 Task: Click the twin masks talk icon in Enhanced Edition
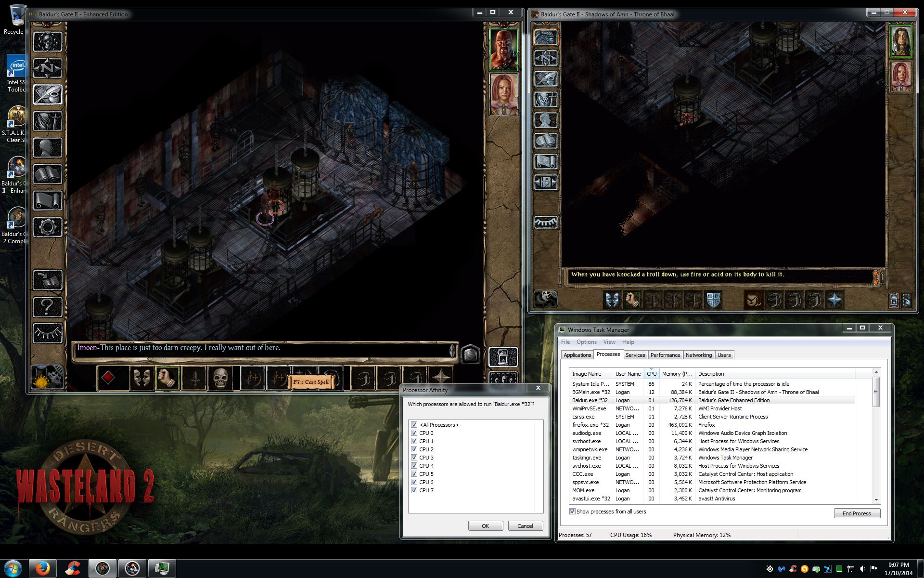point(141,378)
